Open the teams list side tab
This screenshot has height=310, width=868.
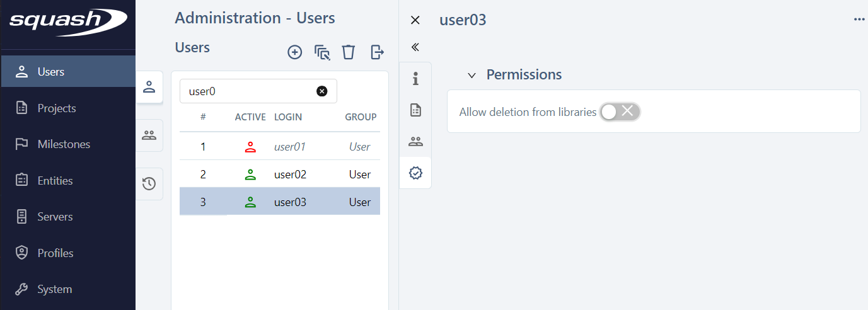(x=149, y=135)
